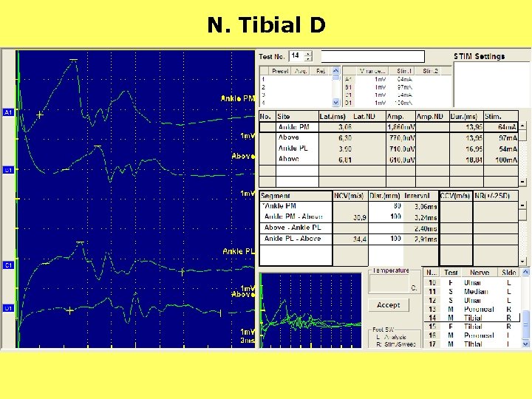Click the Temperature input box
Image resolution: width=532 pixels, height=399 pixels.
389,284
